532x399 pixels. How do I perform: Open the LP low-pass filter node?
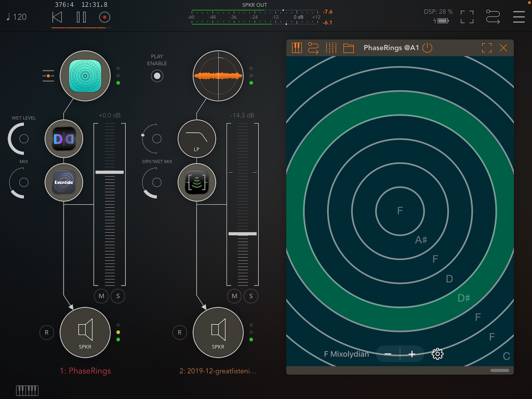tap(197, 139)
